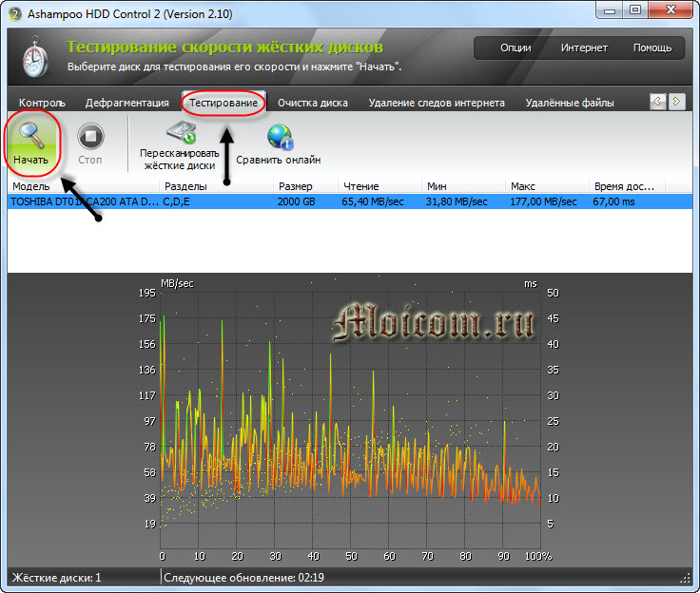Open the Помощь menu button

click(652, 48)
